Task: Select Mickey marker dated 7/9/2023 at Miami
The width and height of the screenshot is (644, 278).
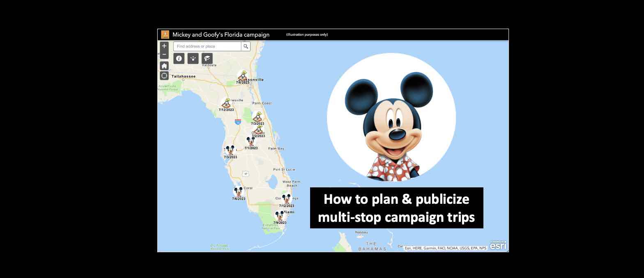Action: coord(280,216)
